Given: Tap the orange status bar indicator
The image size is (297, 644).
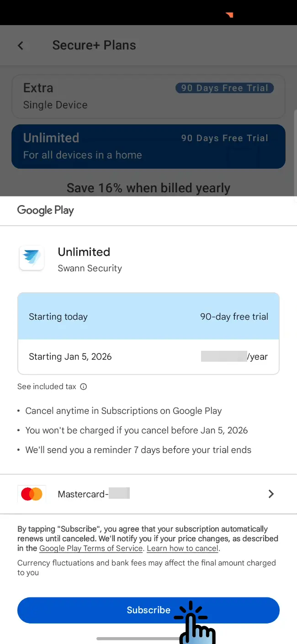Looking at the screenshot, I should tap(229, 15).
